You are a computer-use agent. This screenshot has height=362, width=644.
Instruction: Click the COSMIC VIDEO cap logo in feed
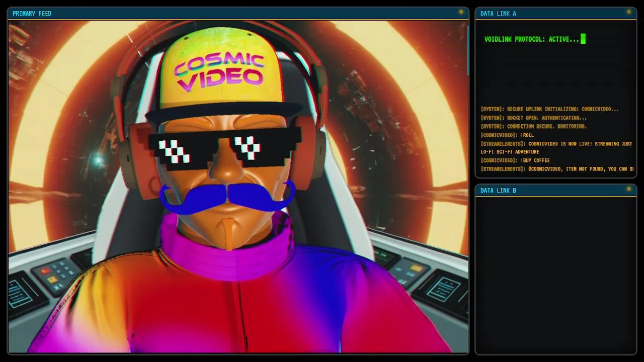coord(219,71)
